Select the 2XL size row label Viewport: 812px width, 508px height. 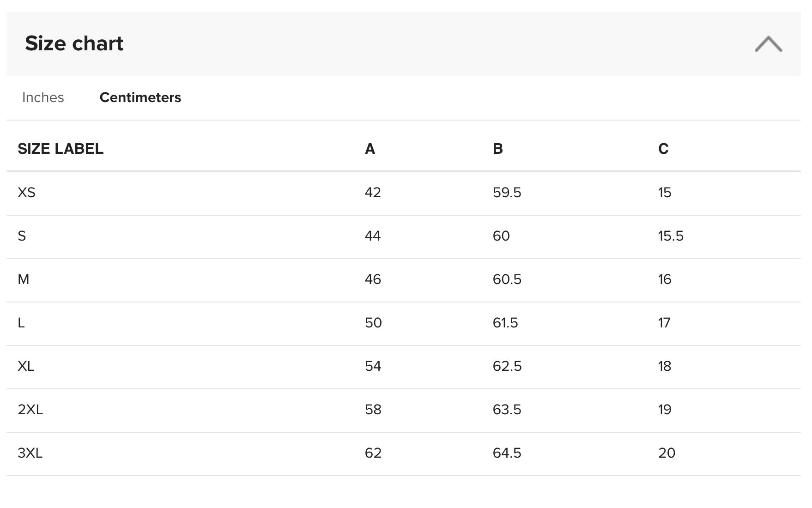[x=30, y=410]
